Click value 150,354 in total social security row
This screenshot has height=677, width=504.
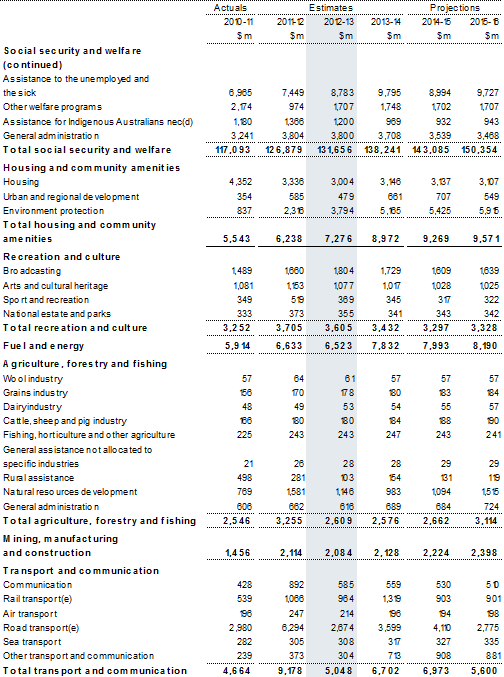pyautogui.click(x=477, y=150)
